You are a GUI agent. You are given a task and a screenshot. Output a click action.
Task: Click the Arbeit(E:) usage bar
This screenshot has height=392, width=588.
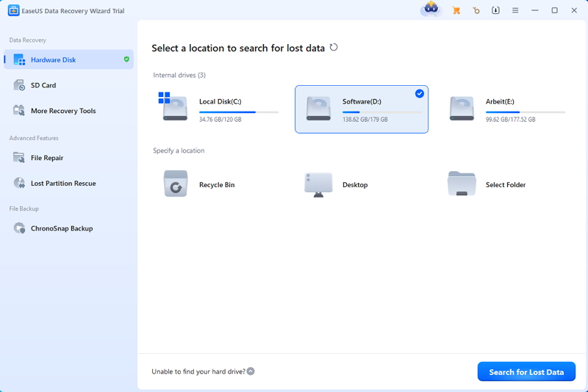[x=526, y=112]
